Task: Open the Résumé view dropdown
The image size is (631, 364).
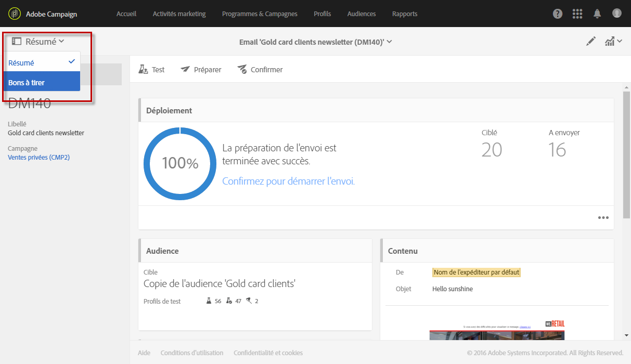Action: (x=38, y=42)
